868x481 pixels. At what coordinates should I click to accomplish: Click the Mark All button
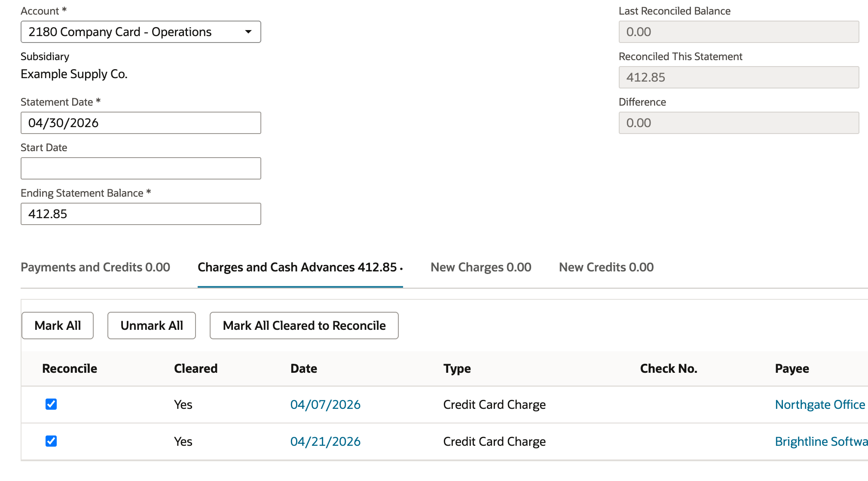58,326
